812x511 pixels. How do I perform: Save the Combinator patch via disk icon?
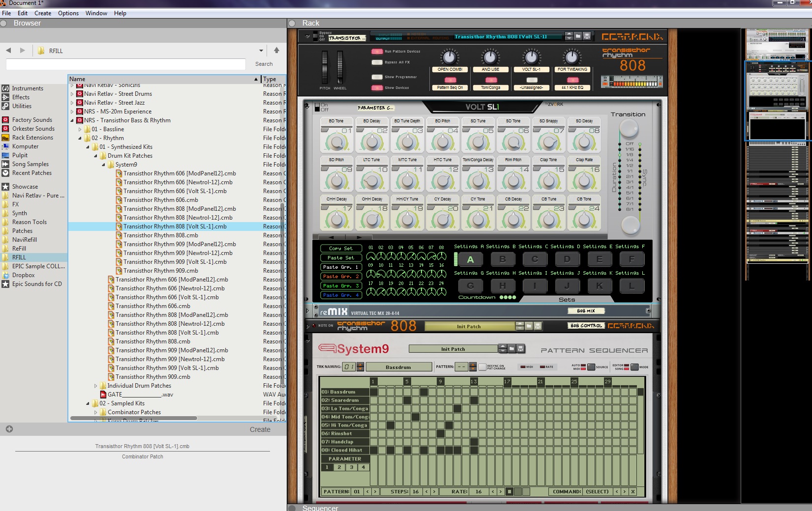tap(587, 36)
